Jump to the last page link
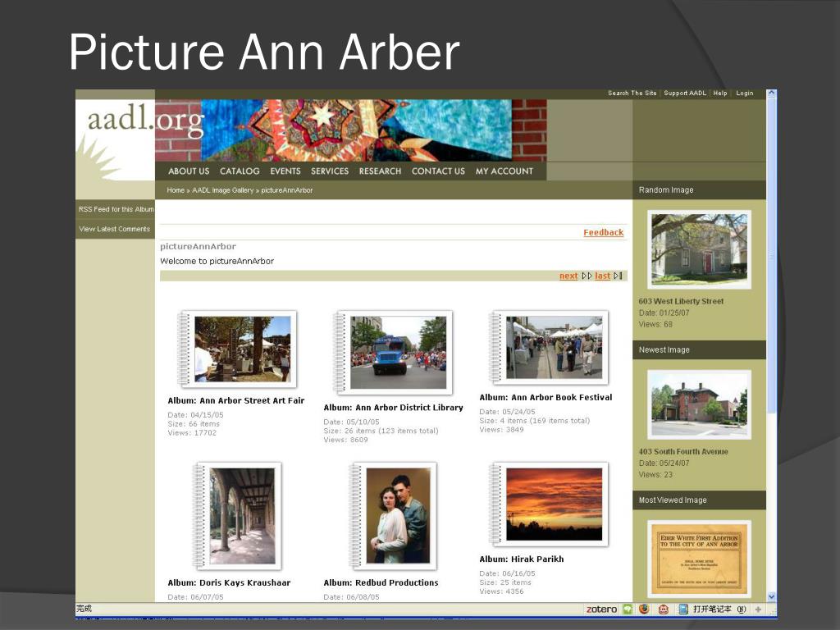This screenshot has width=840, height=630. pos(602,276)
